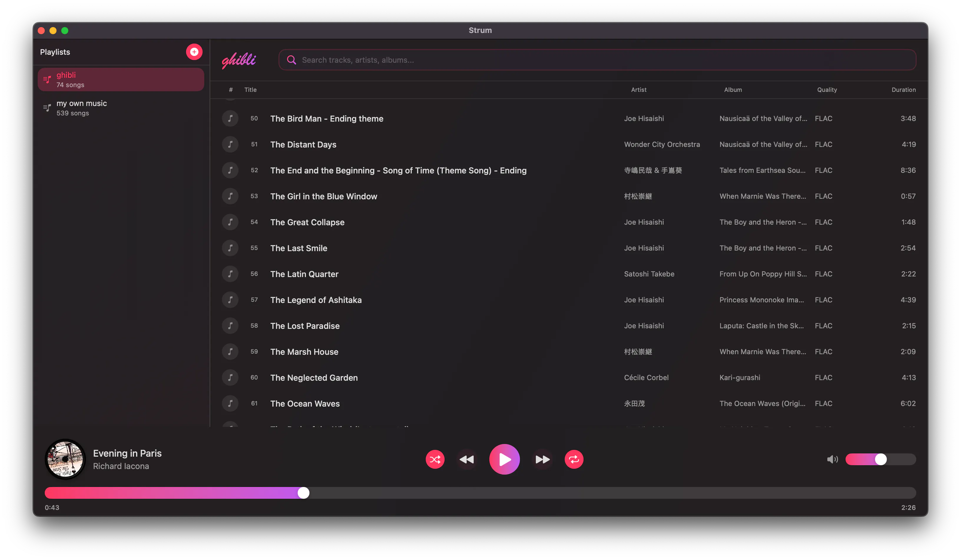This screenshot has height=560, width=961.
Task: Sort by Artist column header
Action: point(639,90)
